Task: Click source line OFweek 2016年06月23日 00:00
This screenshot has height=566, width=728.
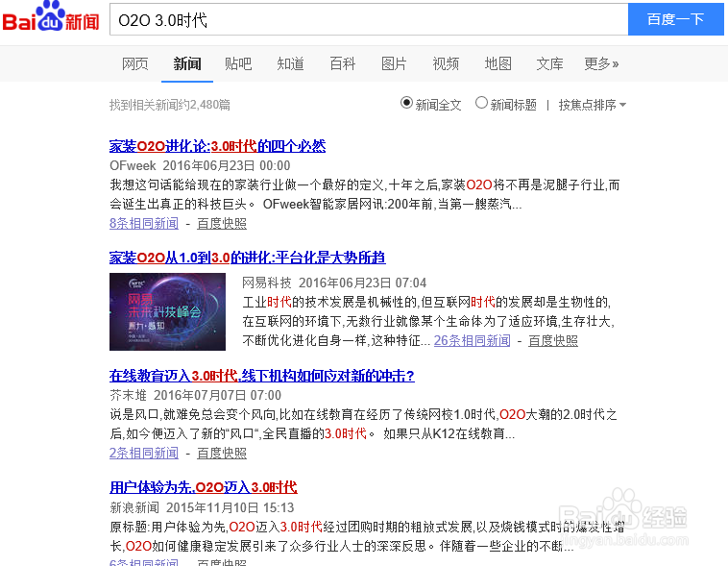Action: click(200, 165)
